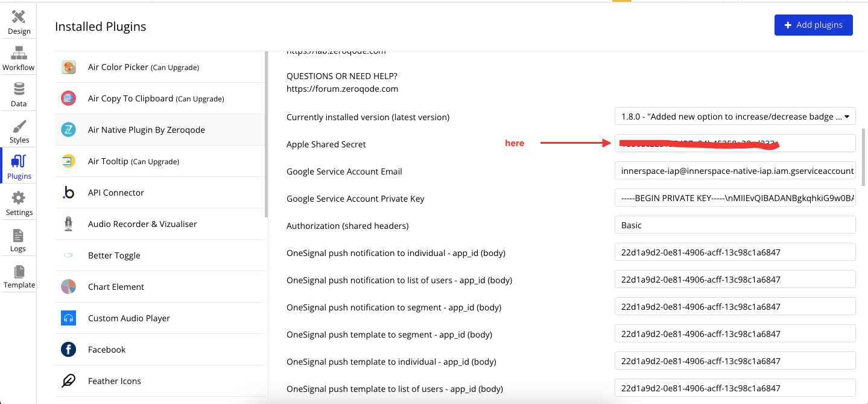This screenshot has width=868, height=404.
Task: Click the Google Service Account Email field
Action: point(735,171)
